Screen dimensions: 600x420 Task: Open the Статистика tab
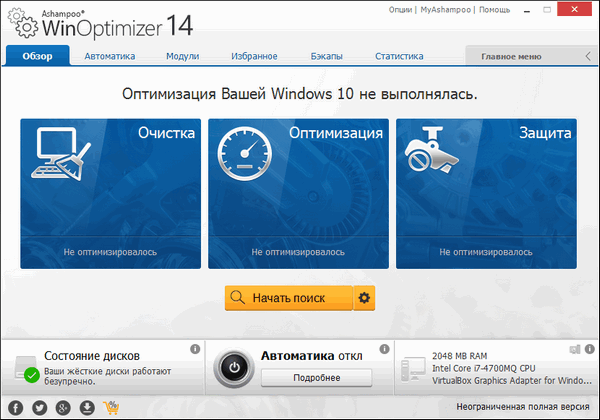coord(399,56)
